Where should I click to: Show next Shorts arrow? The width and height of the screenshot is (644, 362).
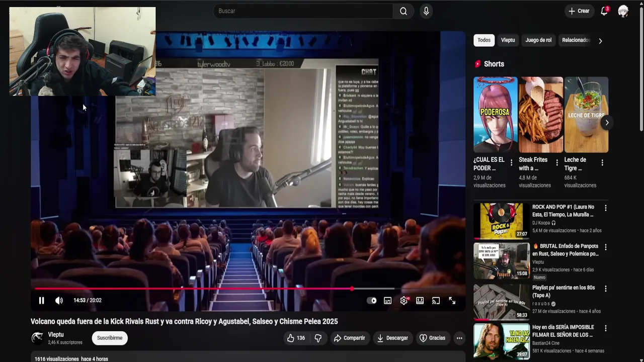click(x=607, y=122)
